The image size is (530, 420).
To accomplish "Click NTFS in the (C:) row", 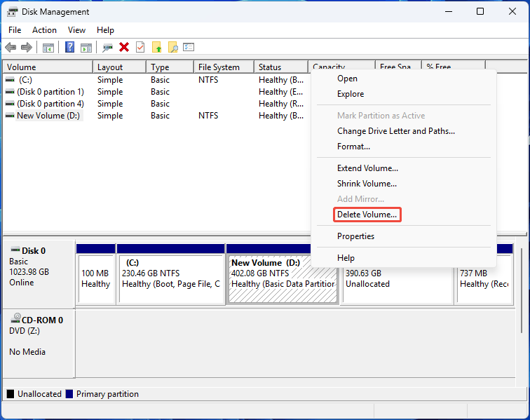I will click(x=208, y=80).
